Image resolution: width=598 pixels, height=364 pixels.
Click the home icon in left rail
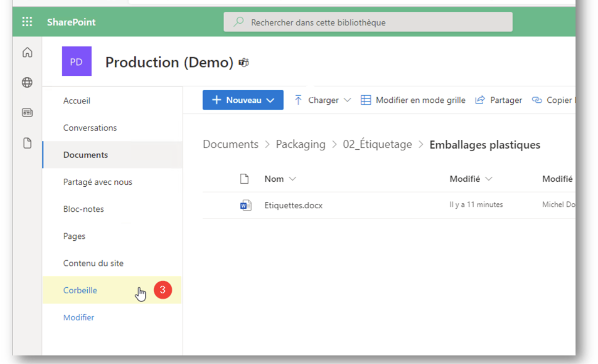(28, 52)
